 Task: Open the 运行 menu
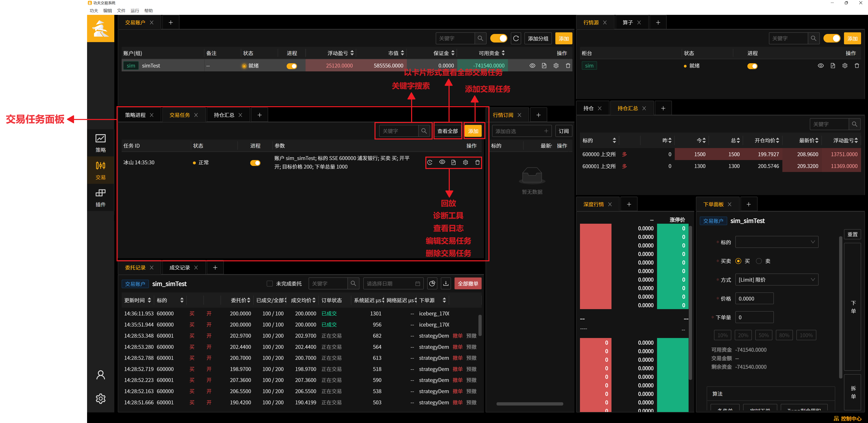[135, 10]
